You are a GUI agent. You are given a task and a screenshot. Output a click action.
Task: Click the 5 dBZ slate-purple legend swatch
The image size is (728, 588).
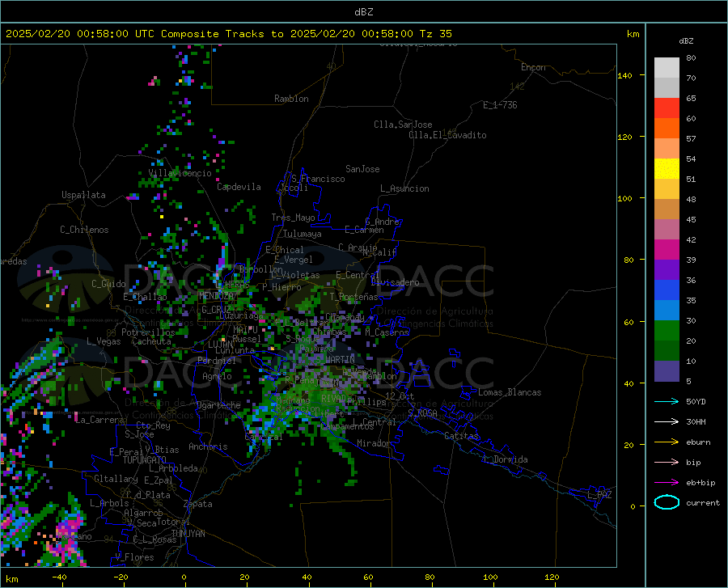[x=667, y=370]
